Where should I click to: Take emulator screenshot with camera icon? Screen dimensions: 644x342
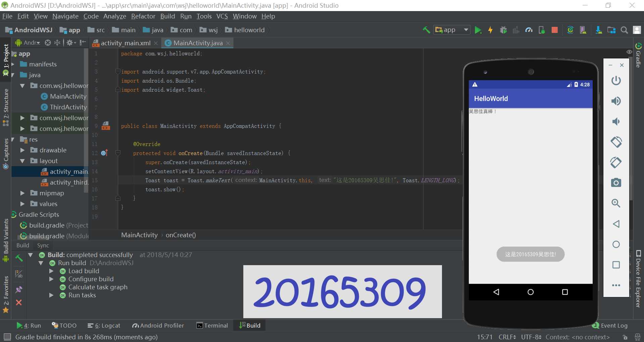(x=616, y=183)
